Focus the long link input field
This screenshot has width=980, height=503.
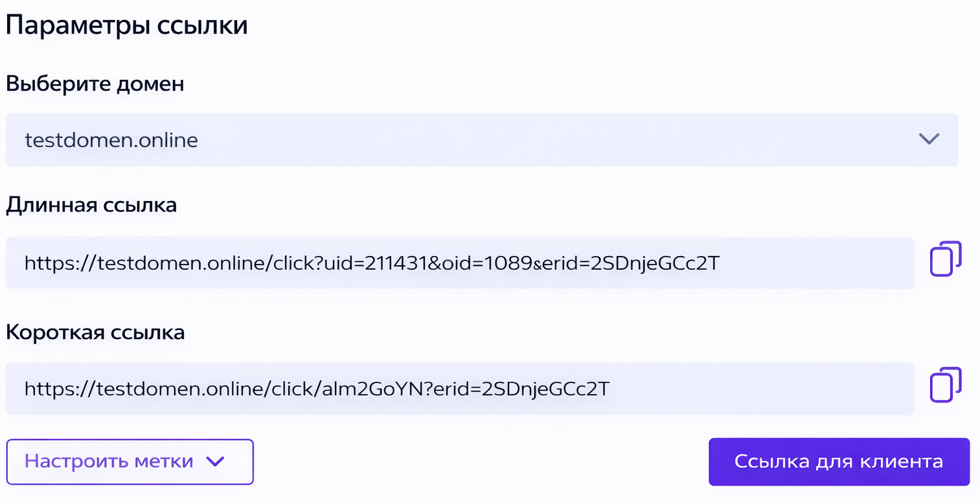coord(810,263)
